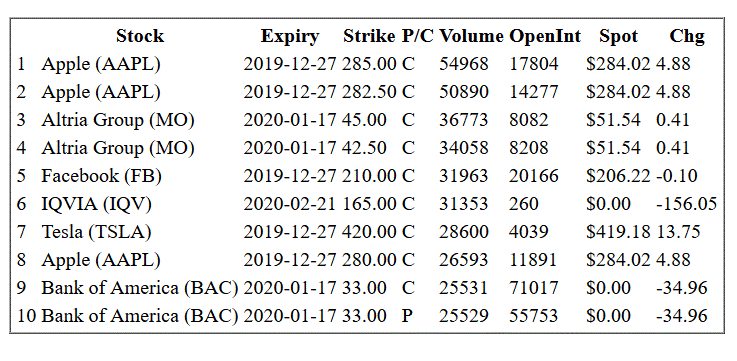Select the P put indicator in row 10
The height and width of the screenshot is (361, 737).
coord(407,316)
